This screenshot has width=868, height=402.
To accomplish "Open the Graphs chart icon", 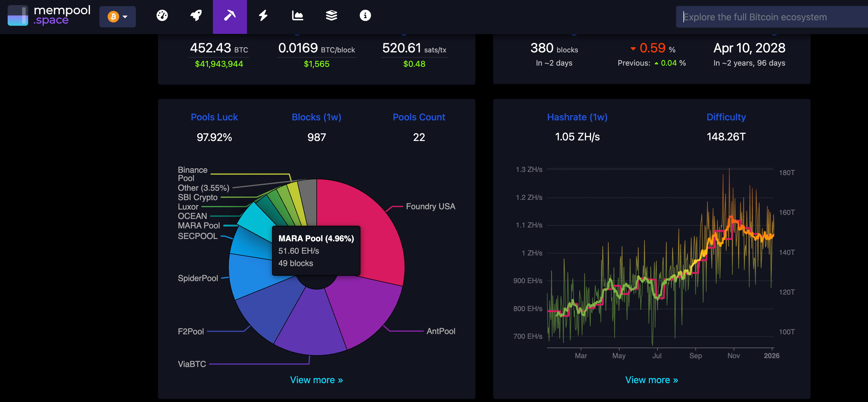I will click(297, 16).
